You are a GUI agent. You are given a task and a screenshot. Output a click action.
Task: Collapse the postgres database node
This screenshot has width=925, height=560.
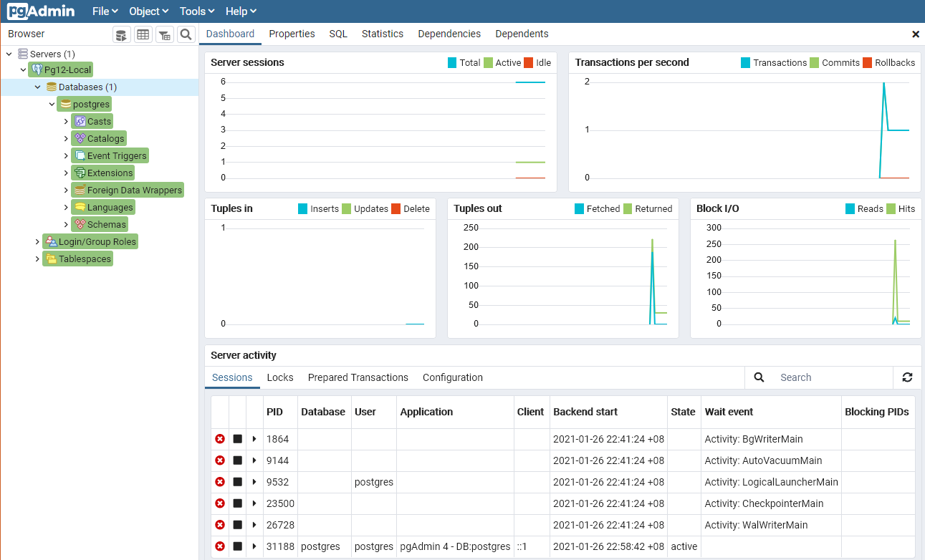click(52, 104)
